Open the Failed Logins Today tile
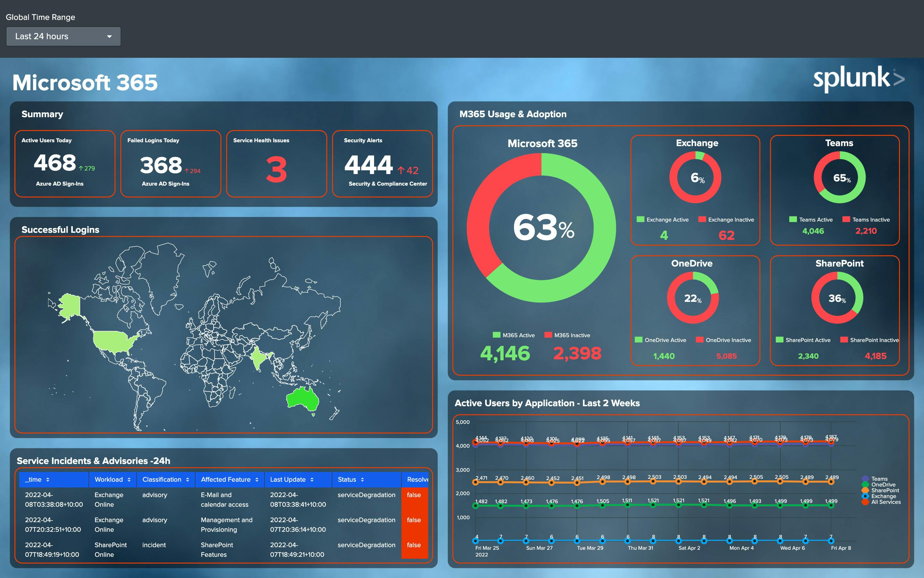The height and width of the screenshot is (578, 924). coord(171,164)
